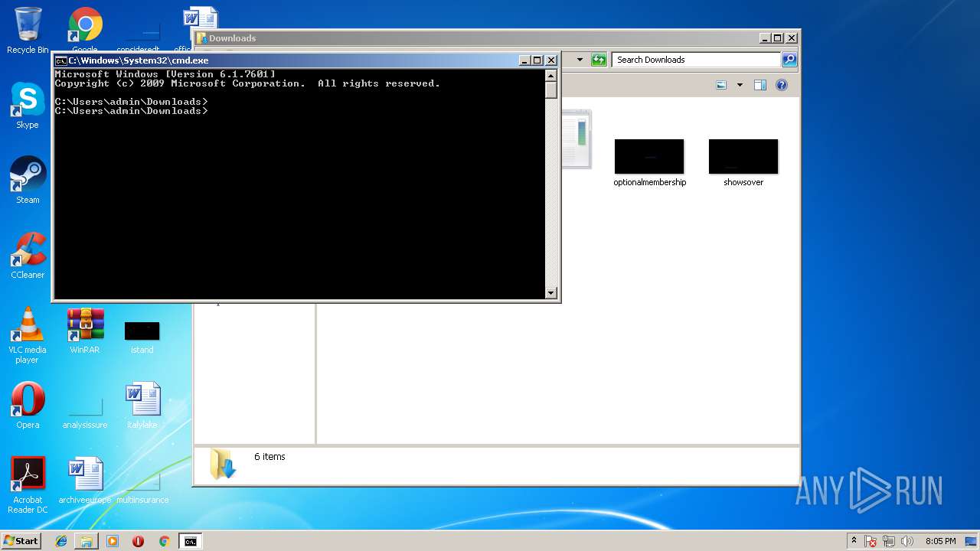Launch Opera browser desktop shortcut
This screenshot has width=980, height=551.
pos(28,406)
